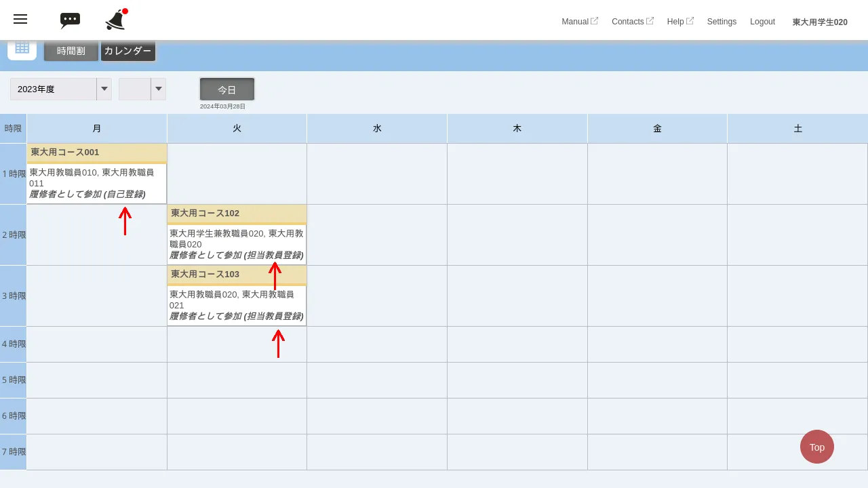Screen dimensions: 868x488
Task: Log out using Logout link
Action: (762, 22)
